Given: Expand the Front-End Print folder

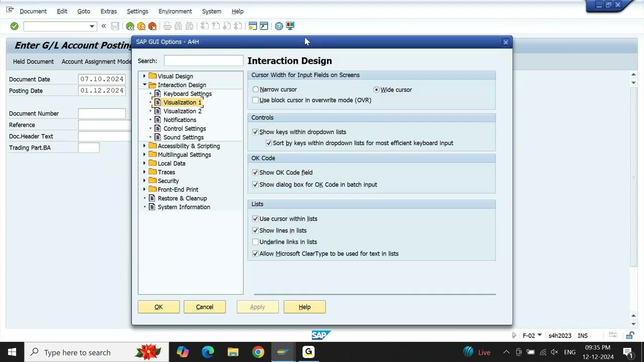Looking at the screenshot, I should coord(144,190).
